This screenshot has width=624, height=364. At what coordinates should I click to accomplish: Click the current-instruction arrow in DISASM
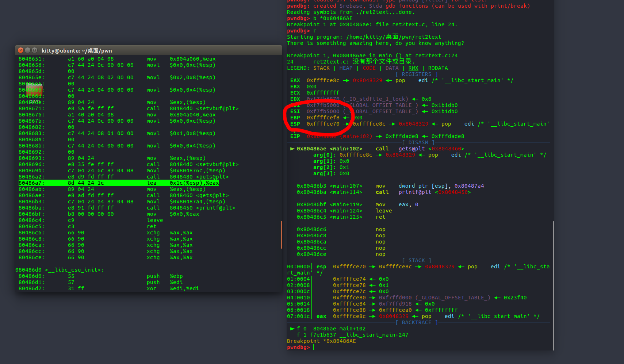pos(292,149)
